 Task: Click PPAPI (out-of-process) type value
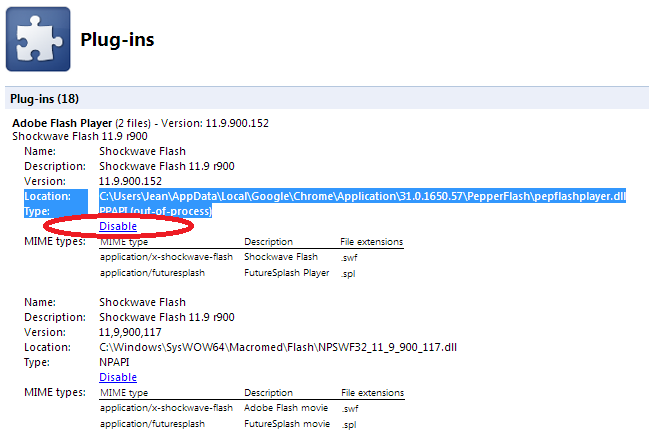click(155, 211)
